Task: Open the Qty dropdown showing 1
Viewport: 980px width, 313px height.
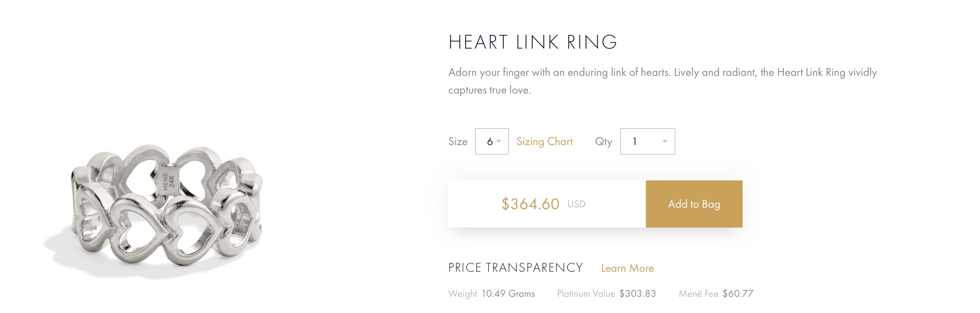Action: point(647,141)
